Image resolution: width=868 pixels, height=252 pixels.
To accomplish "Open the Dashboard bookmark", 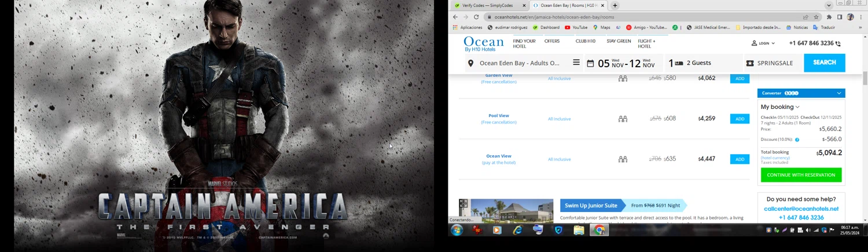I will (546, 27).
